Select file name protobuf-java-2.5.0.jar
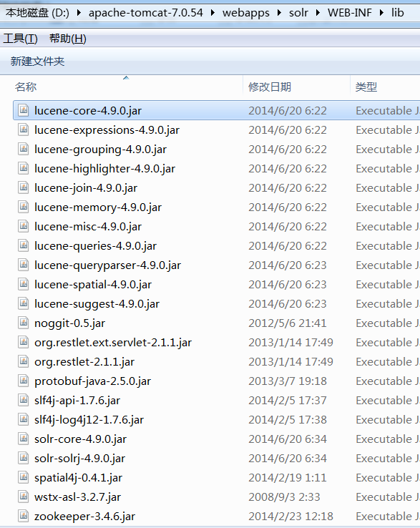420x528 pixels. (92, 381)
